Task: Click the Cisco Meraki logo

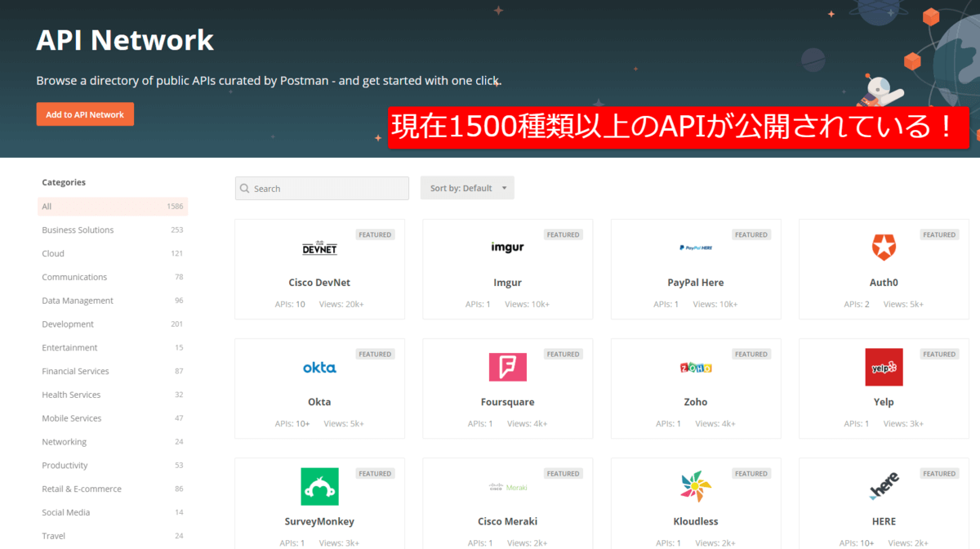Action: (x=508, y=487)
